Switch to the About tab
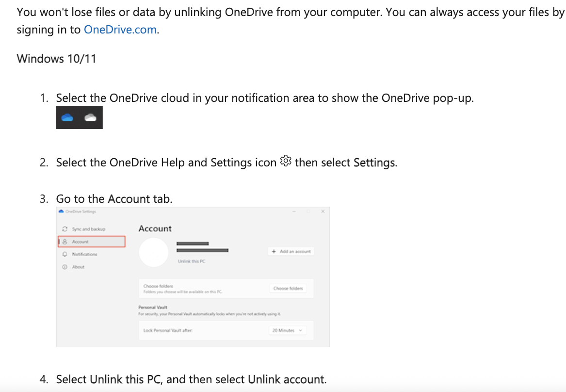The height and width of the screenshot is (392, 566). click(78, 267)
